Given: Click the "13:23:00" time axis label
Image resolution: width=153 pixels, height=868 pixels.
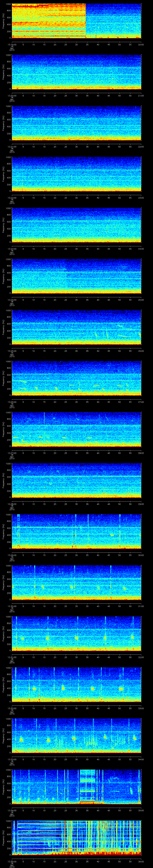Looking at the screenshot, I should tap(12, 249).
